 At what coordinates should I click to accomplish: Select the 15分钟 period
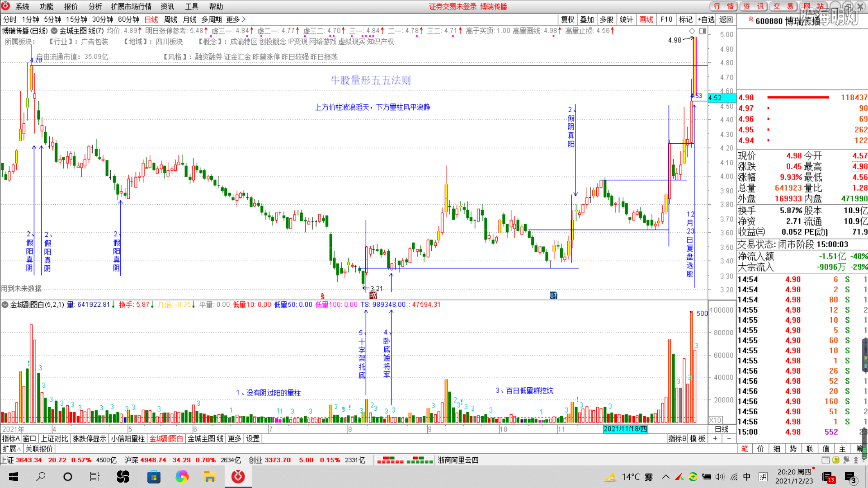pos(76,19)
